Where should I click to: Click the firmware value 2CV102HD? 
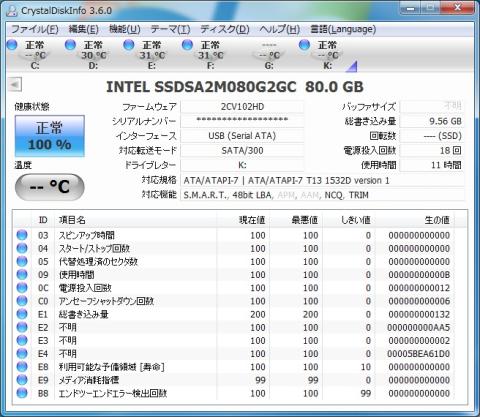tap(242, 107)
